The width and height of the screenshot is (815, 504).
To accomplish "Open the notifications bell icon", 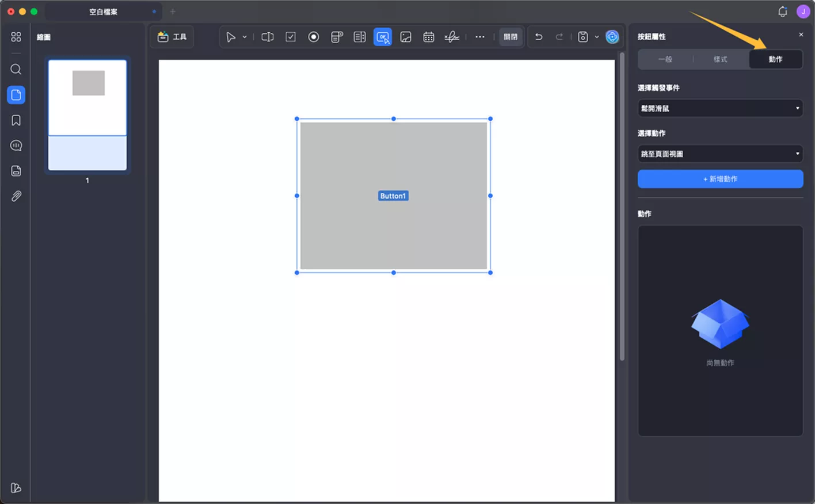I will pos(783,12).
